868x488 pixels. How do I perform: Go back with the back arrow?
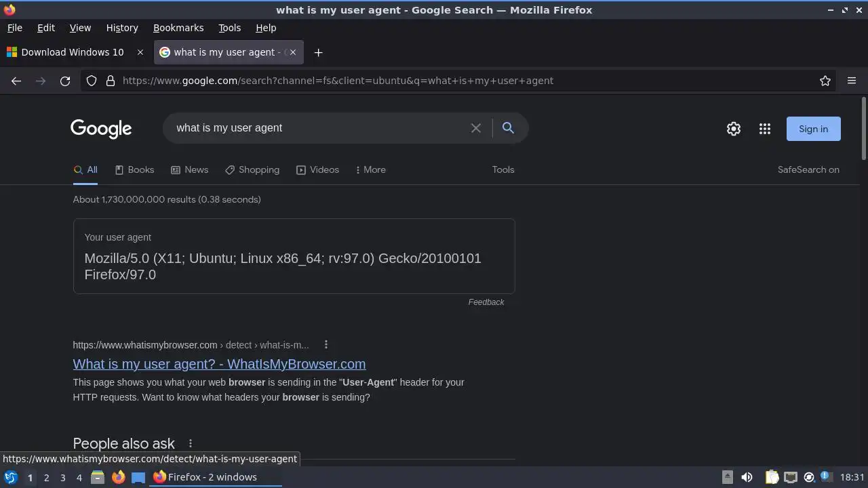(16, 81)
